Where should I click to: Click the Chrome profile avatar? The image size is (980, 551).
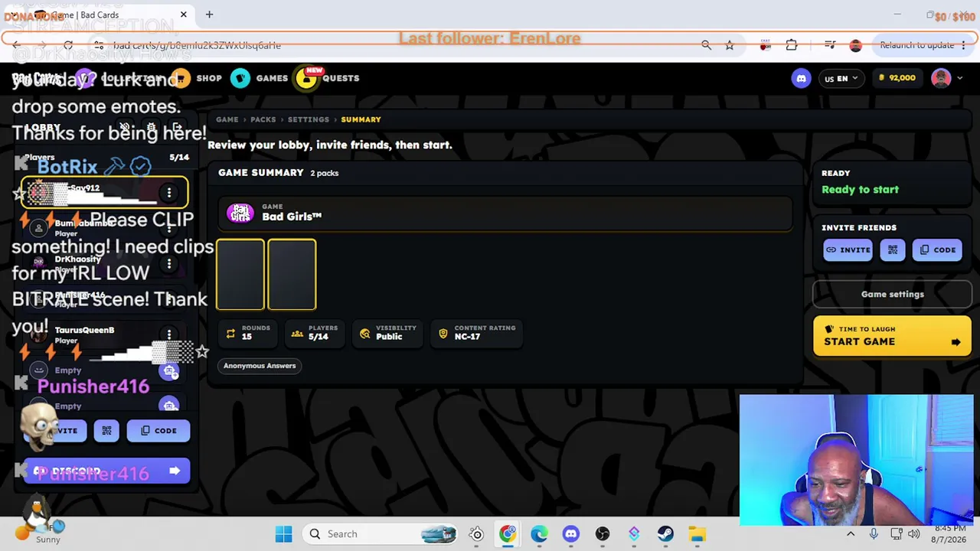[856, 45]
